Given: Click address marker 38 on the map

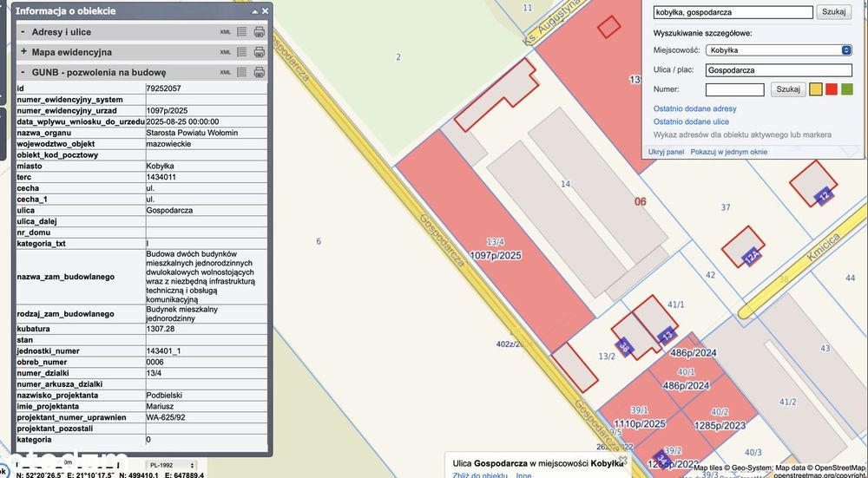Looking at the screenshot, I should [x=624, y=347].
